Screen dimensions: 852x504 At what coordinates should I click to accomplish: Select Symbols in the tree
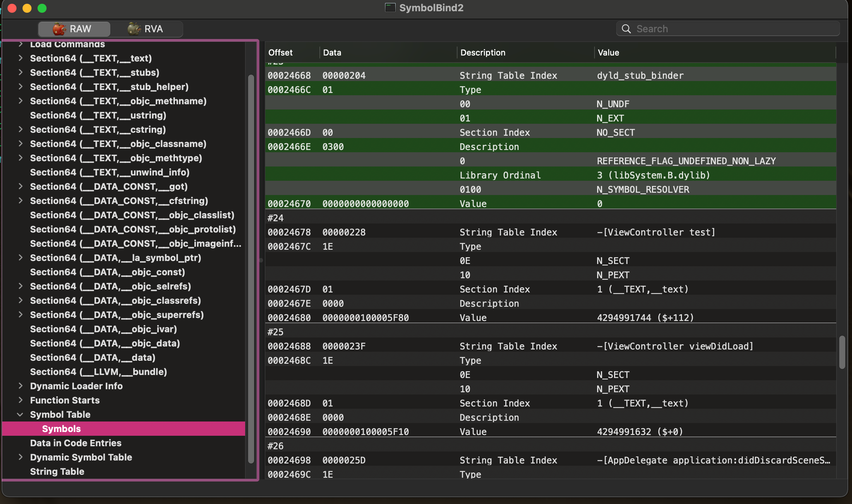[123, 429]
